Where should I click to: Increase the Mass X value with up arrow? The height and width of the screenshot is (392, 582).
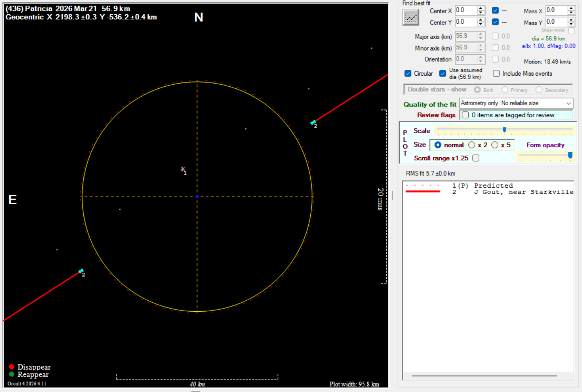point(571,8)
